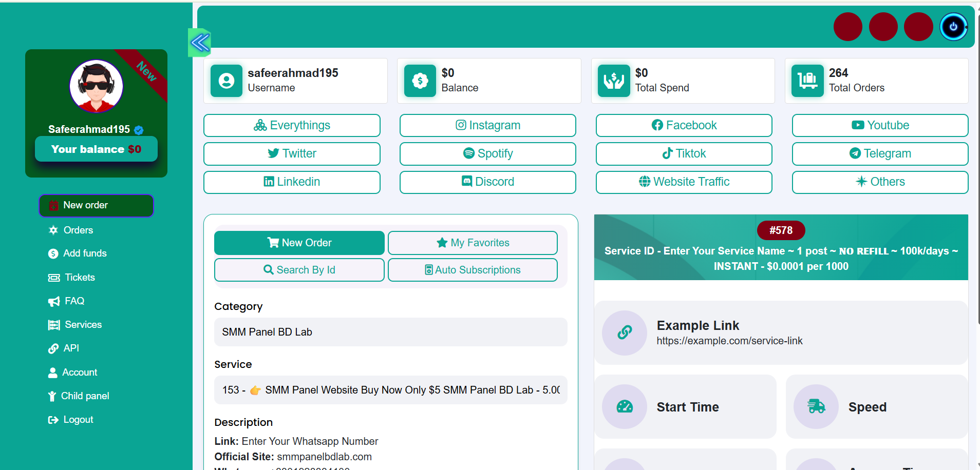Click the Your balance $0 button

point(96,149)
